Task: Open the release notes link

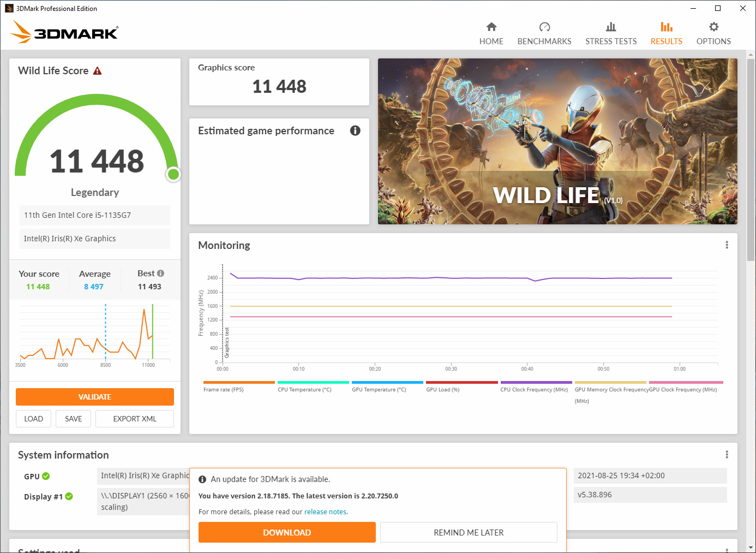Action: (326, 512)
